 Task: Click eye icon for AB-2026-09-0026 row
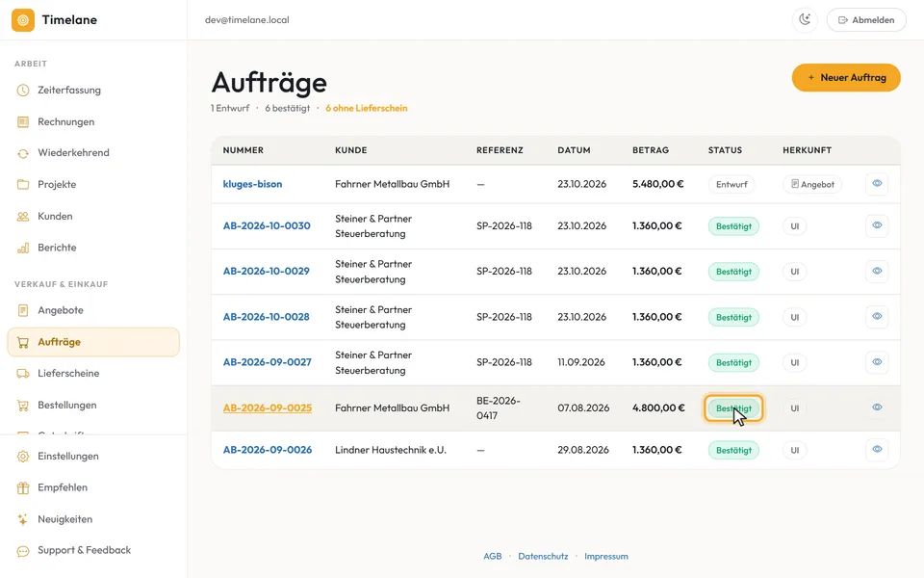(877, 450)
